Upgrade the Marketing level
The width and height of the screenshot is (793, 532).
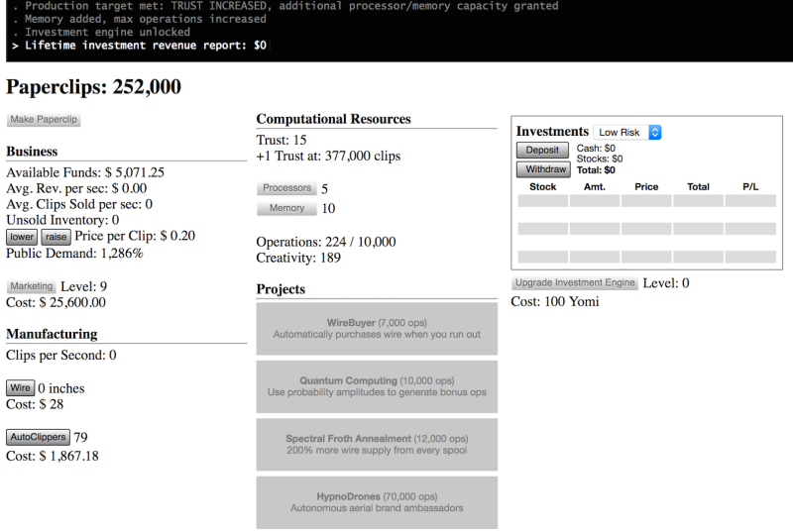[32, 286]
